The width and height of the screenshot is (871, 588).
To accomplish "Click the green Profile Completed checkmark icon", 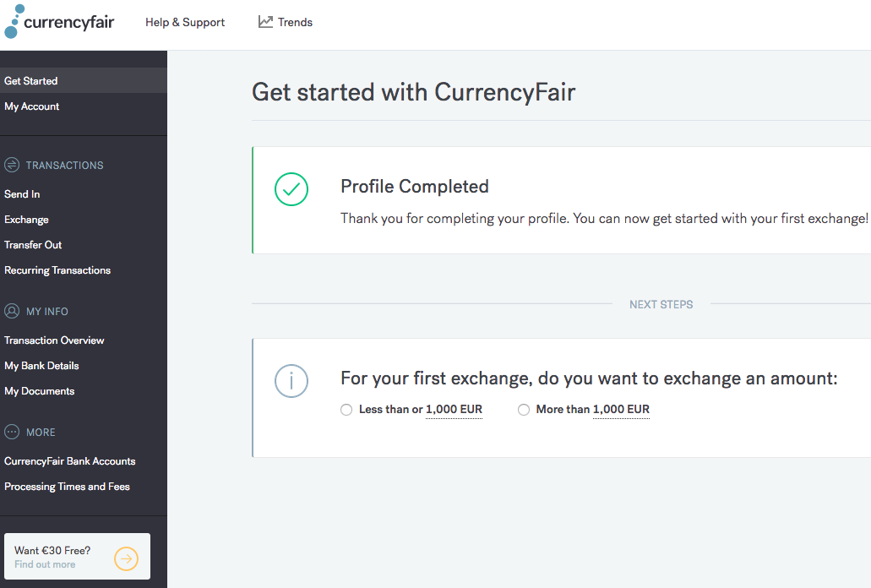I will pyautogui.click(x=291, y=189).
